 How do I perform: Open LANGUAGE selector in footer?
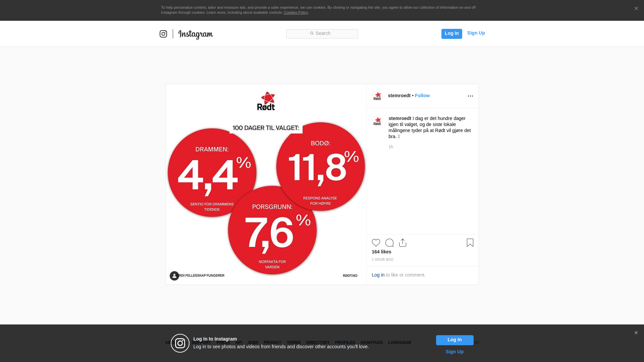(399, 343)
